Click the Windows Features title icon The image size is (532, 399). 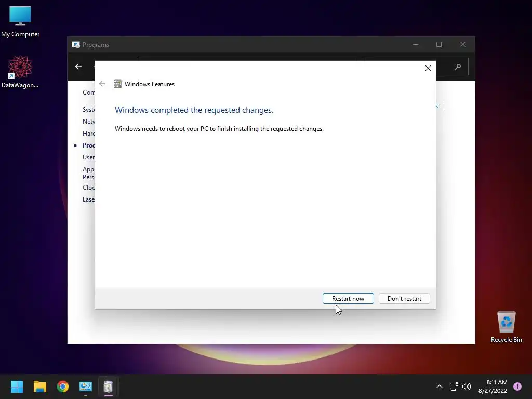(x=118, y=84)
